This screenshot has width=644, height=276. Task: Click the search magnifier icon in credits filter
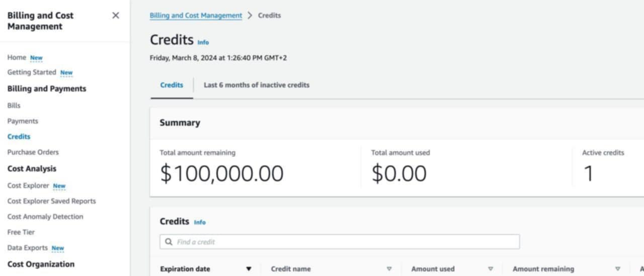pyautogui.click(x=169, y=242)
